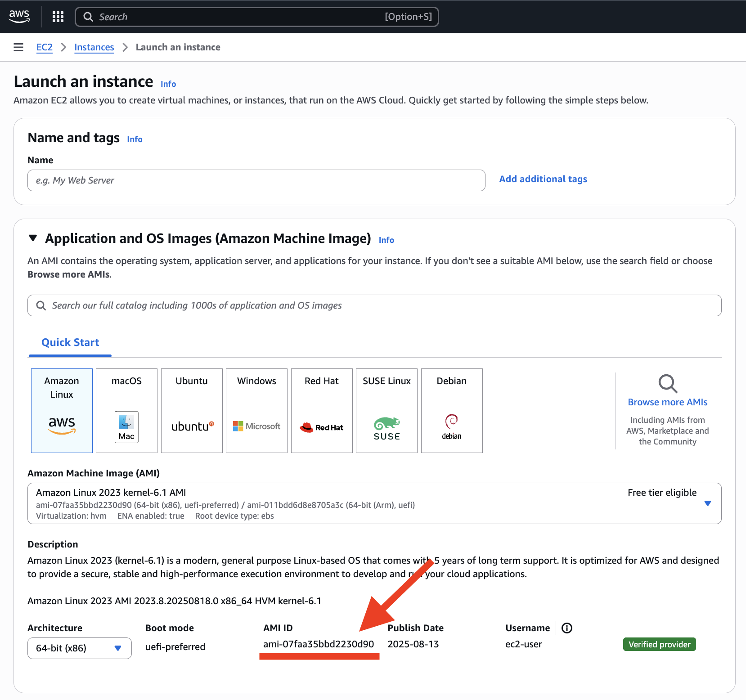This screenshot has height=700, width=746.
Task: Select the macOS AMI tile
Action: click(126, 410)
